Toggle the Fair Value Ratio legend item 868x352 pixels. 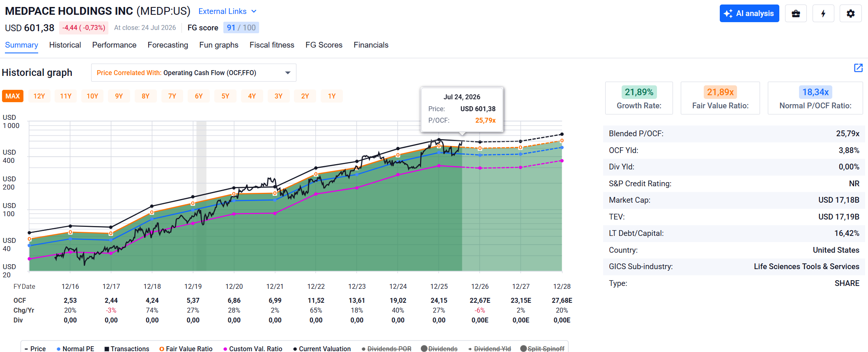186,349
